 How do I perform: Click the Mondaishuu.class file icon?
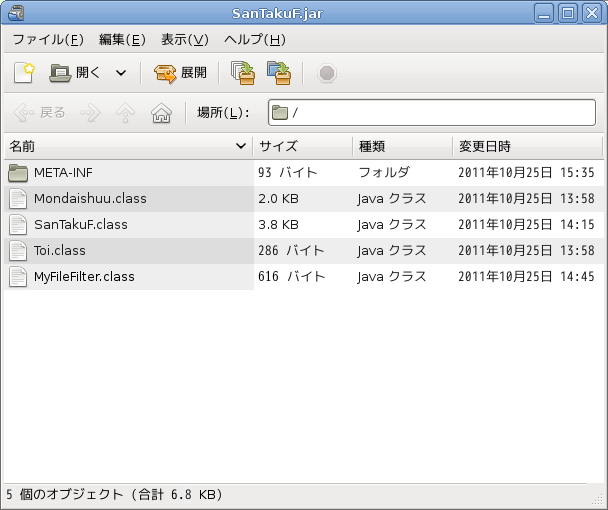(18, 199)
